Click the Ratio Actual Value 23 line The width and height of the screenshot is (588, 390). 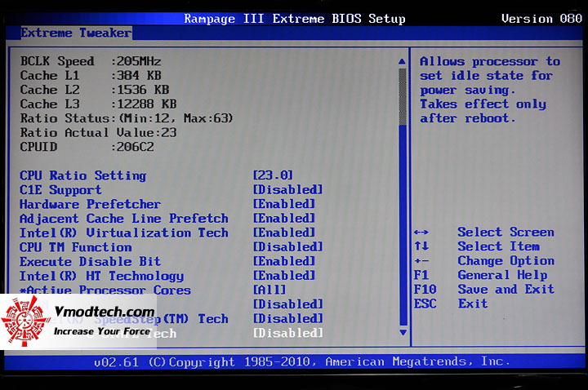click(x=98, y=133)
